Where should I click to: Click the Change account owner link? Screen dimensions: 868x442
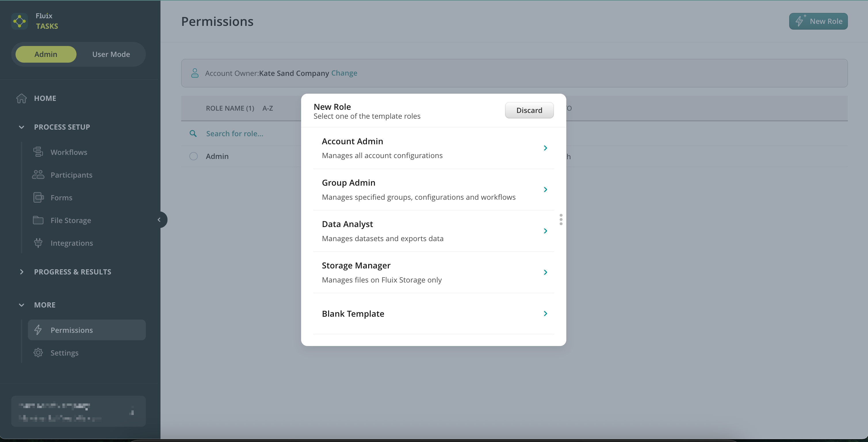(344, 73)
